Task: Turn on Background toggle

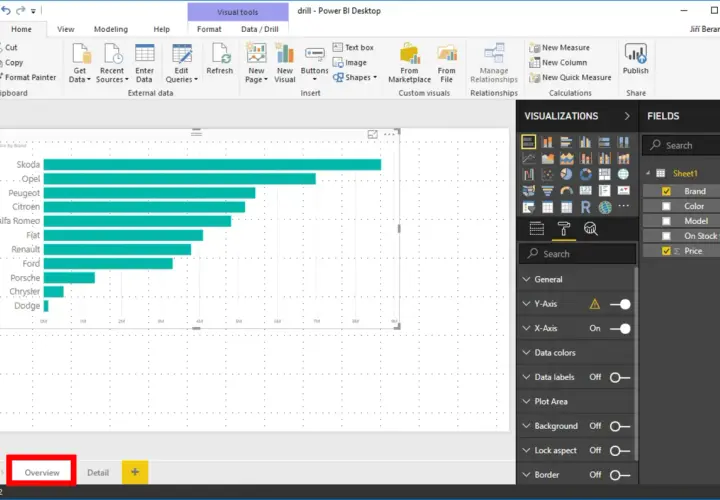Action: (620, 426)
